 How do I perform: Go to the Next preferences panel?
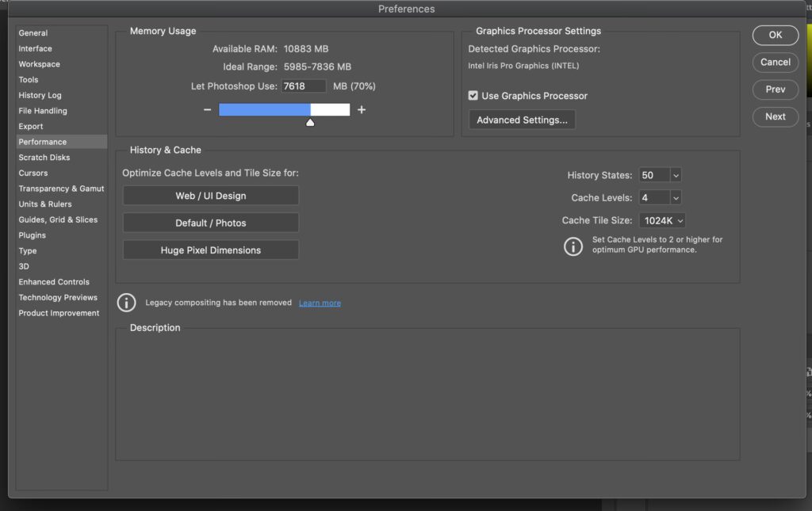[x=775, y=116]
